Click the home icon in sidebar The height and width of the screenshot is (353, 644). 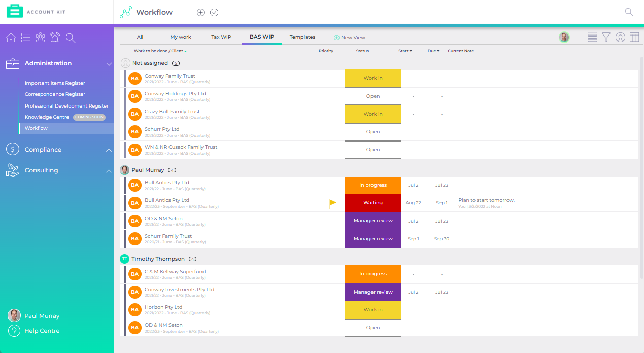point(11,38)
